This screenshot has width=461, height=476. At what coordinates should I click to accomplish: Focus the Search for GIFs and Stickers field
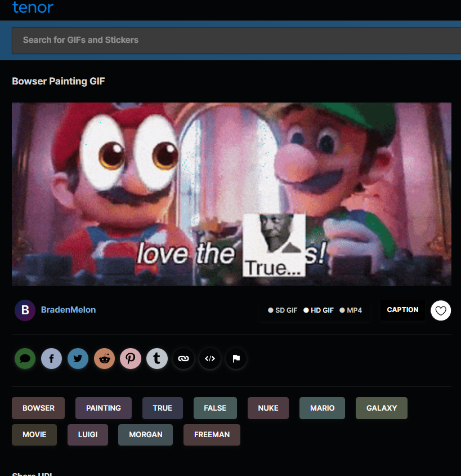click(x=236, y=40)
